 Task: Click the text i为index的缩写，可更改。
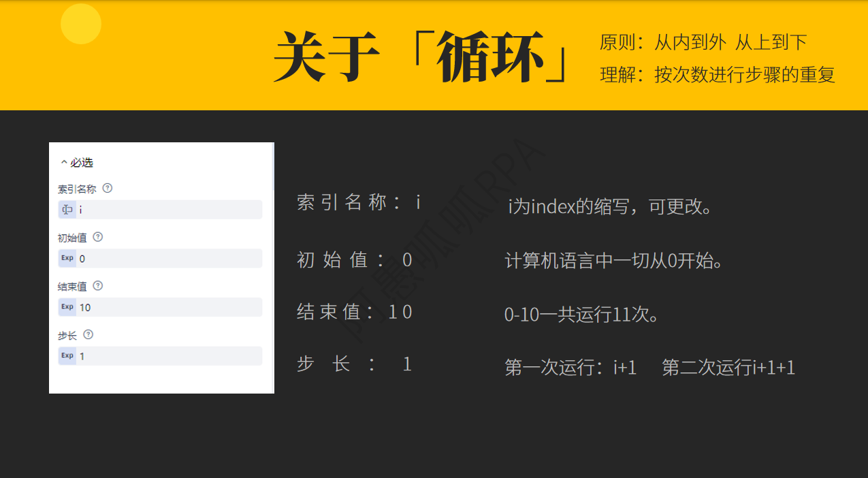click(611, 206)
